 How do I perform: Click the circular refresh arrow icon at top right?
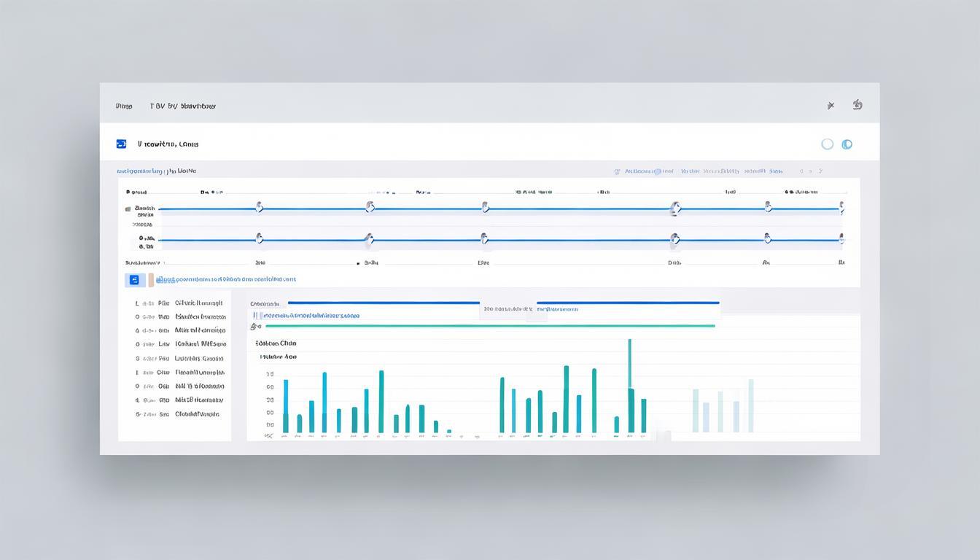857,105
